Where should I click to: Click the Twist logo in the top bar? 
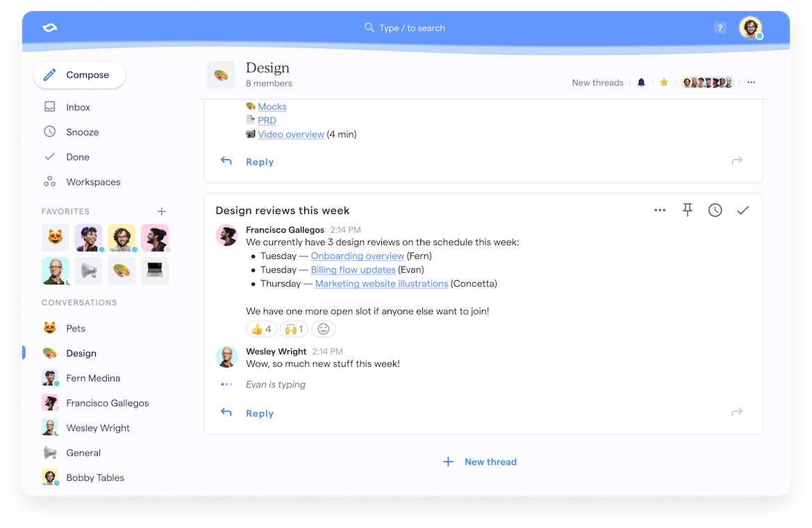click(x=48, y=28)
